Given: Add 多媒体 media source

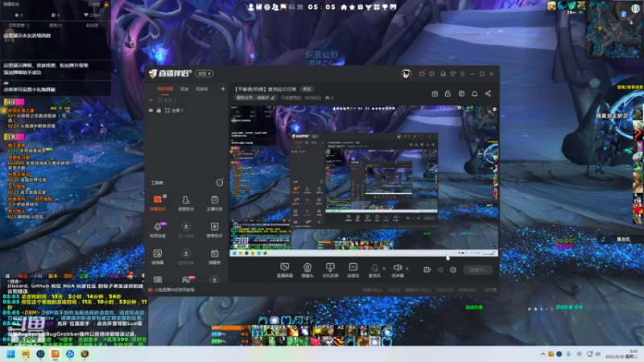Looking at the screenshot, I should click(353, 270).
